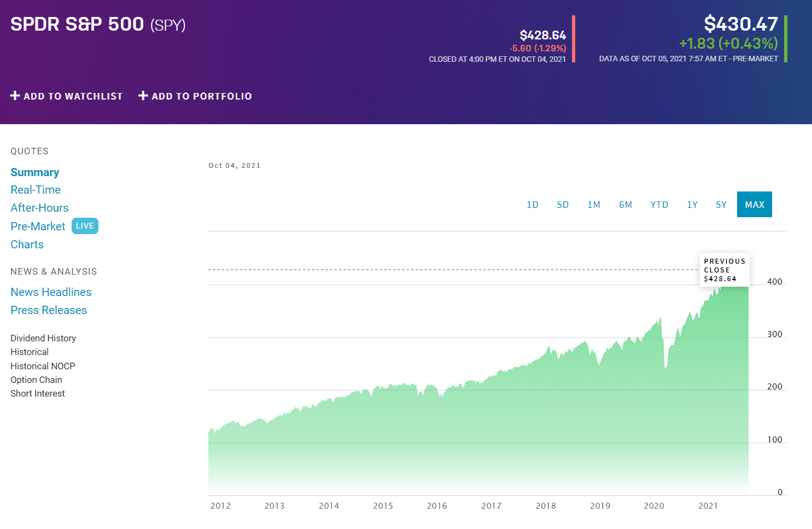
Task: Click the 200 y-axis label
Action: coord(775,387)
